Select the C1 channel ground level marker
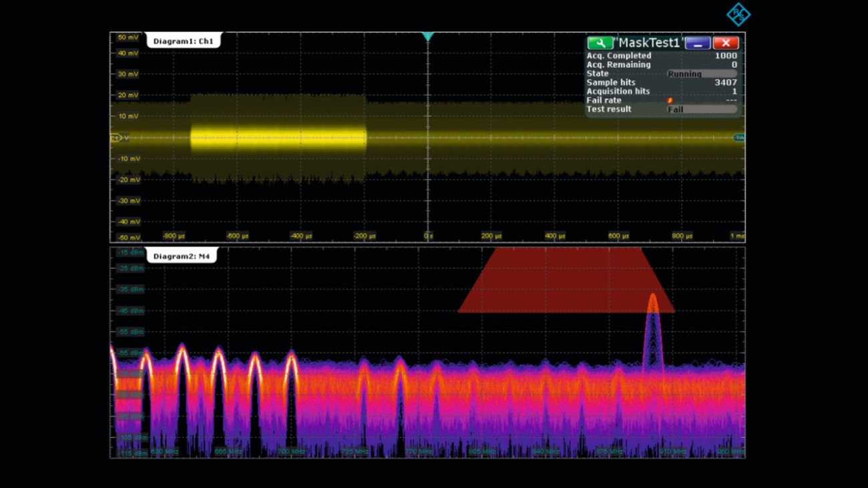Image resolution: width=868 pixels, height=488 pixels. pos(116,138)
